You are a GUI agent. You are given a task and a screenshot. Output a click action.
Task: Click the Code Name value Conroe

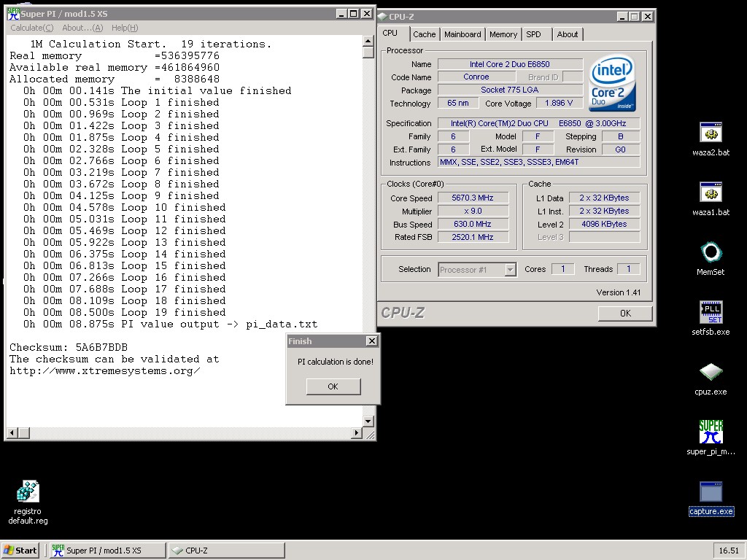click(x=476, y=77)
